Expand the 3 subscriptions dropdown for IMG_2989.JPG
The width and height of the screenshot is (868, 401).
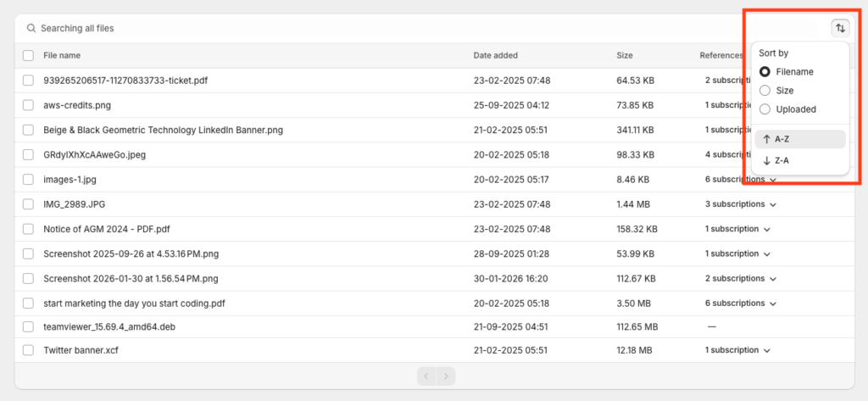773,204
